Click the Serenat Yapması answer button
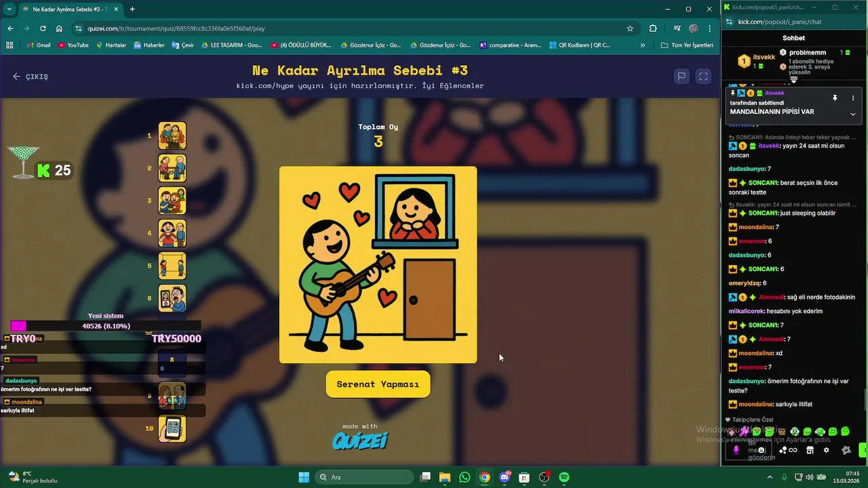Image resolution: width=868 pixels, height=488 pixels. coord(378,384)
